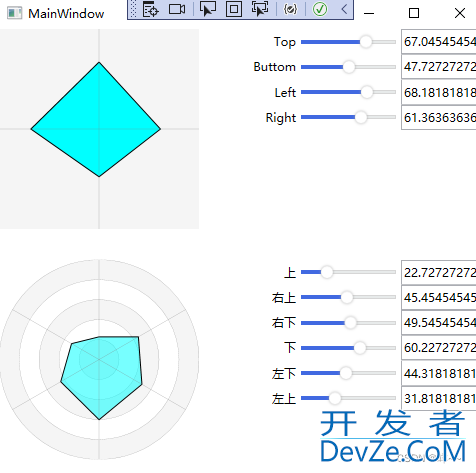This screenshot has width=476, height=473.
Task: Activate the Select Element cursor icon
Action: coord(208,9)
